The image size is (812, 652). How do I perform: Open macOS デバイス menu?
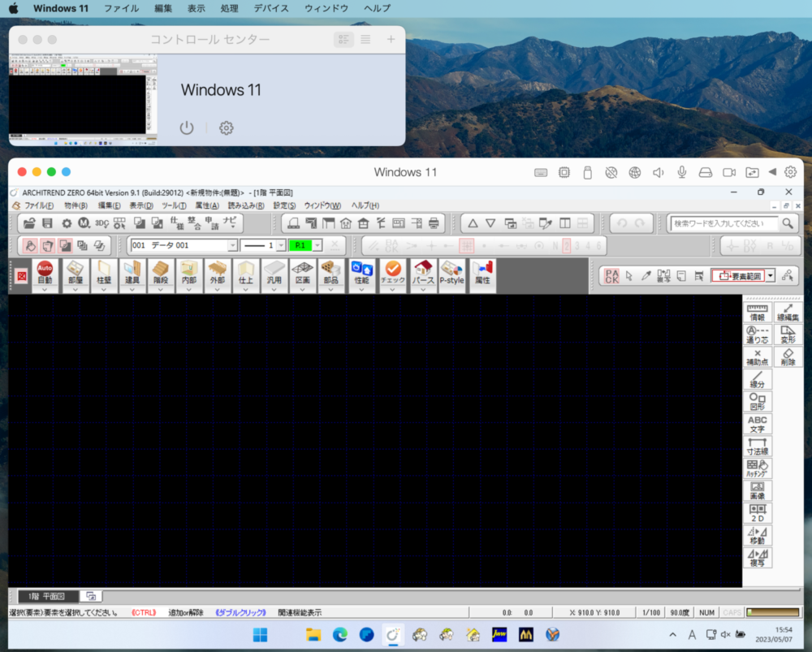click(x=271, y=8)
